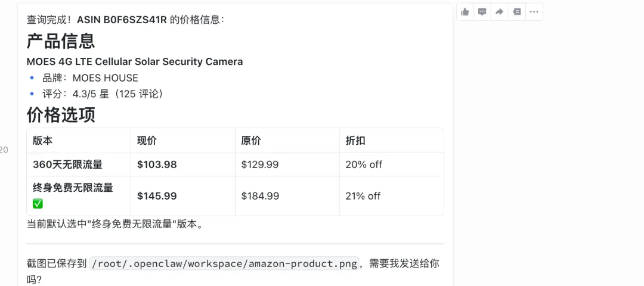Click the $184.99 original price cell

[x=259, y=196]
